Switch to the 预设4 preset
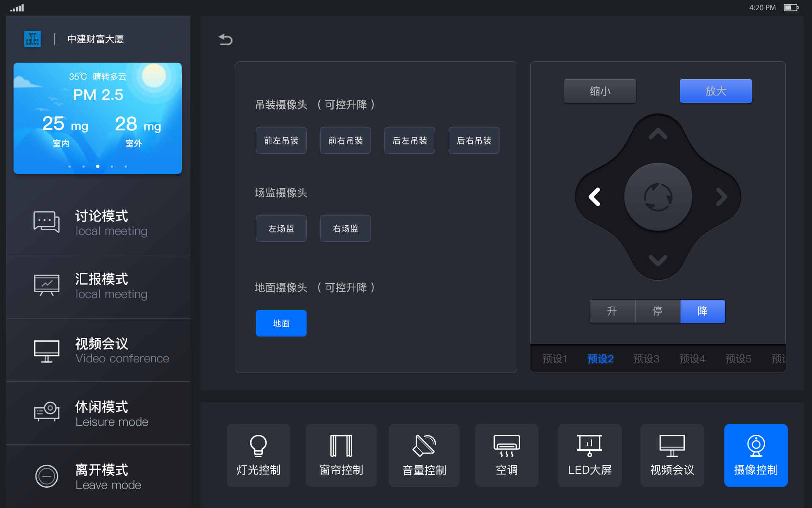 pos(692,359)
